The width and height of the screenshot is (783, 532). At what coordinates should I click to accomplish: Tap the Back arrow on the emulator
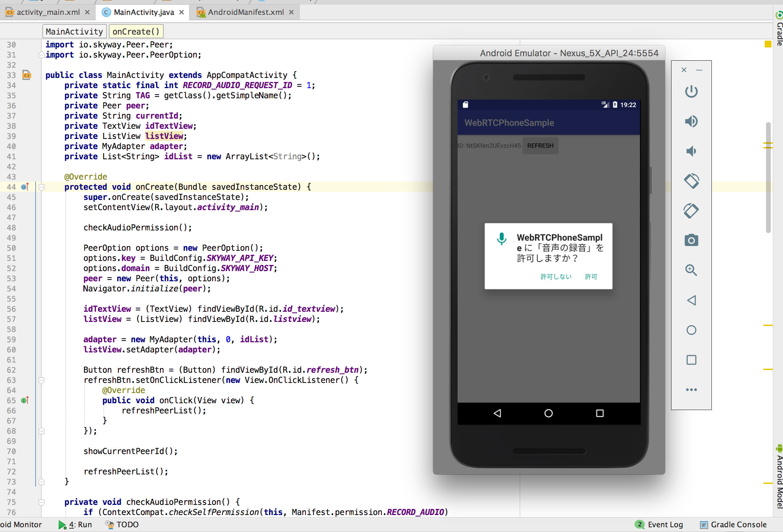497,413
